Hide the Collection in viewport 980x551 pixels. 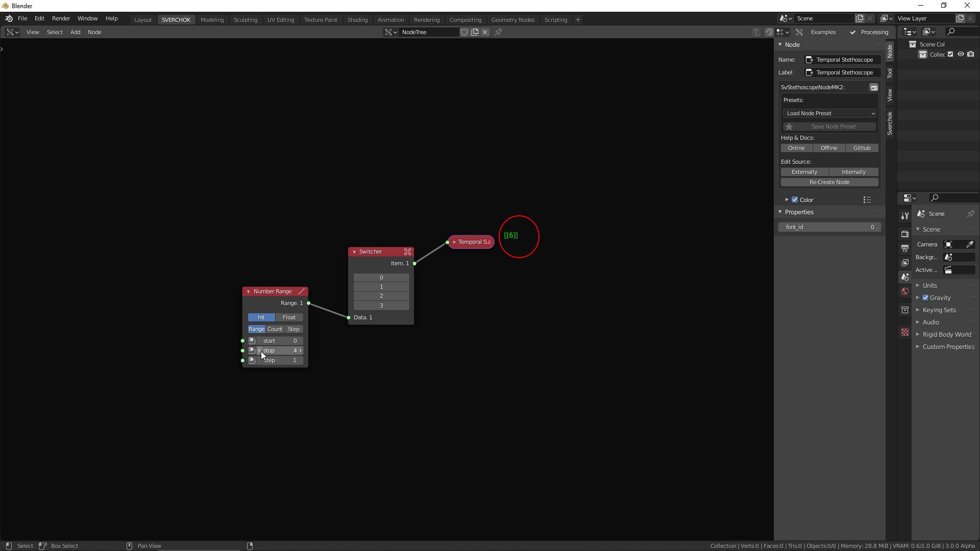tap(961, 54)
